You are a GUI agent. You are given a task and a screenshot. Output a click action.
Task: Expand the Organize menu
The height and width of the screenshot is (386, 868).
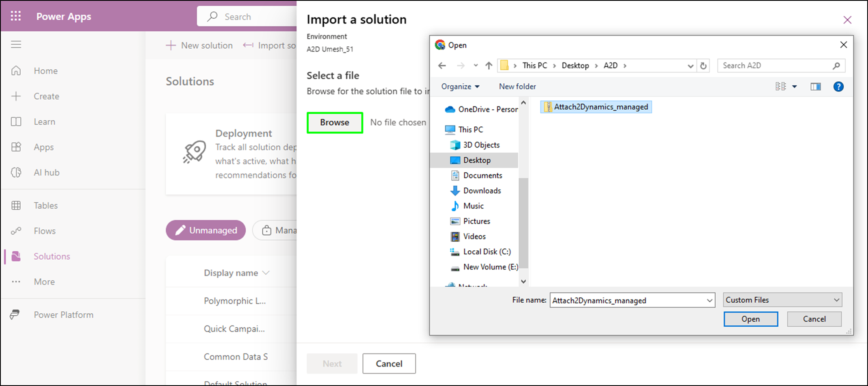[459, 86]
